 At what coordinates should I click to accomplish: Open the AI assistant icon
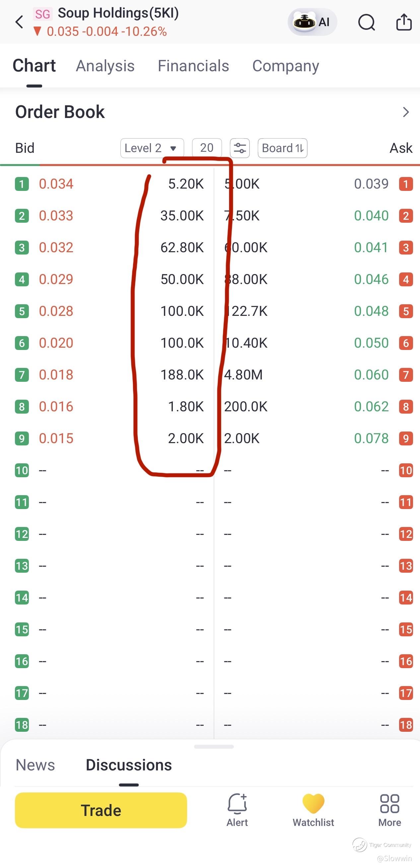tap(312, 22)
